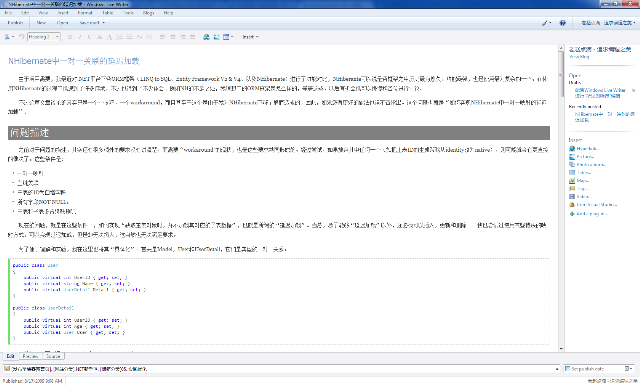Click the editor vertical scrollbar up arrow
The height and width of the screenshot is (385, 640).
tap(561, 48)
